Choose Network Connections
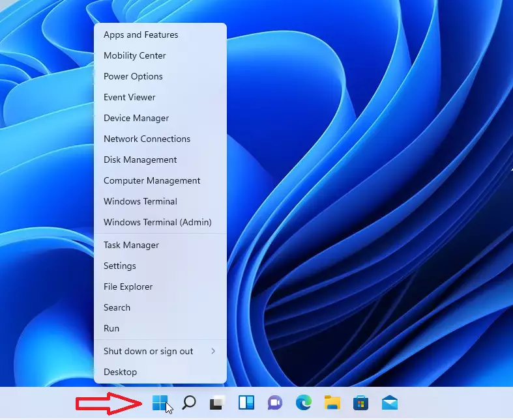The image size is (513, 420). coord(160,139)
